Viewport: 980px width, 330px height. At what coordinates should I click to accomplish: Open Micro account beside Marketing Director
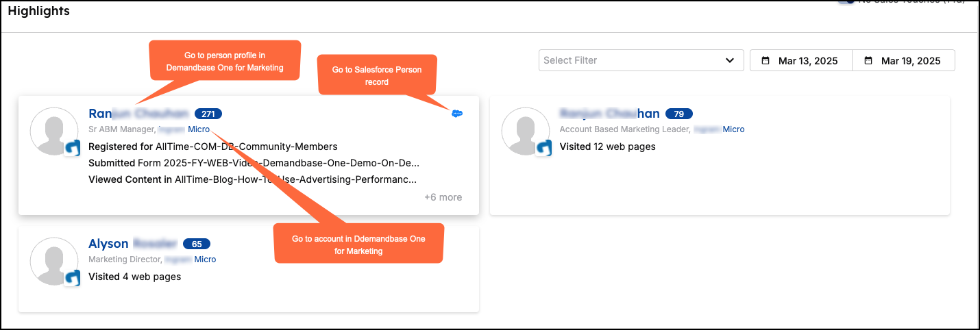[205, 259]
